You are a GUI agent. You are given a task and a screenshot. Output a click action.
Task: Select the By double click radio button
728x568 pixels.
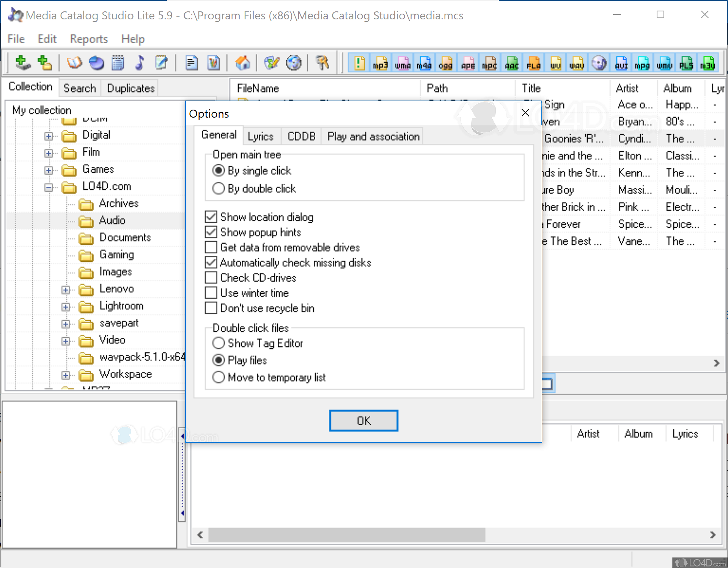click(x=218, y=188)
